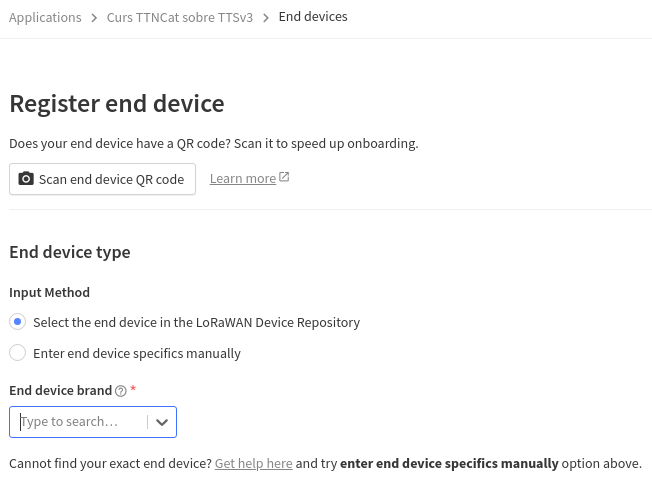Viewport: 652px width, 490px height.
Task: Go to Applications in the breadcrumb
Action: tap(45, 18)
